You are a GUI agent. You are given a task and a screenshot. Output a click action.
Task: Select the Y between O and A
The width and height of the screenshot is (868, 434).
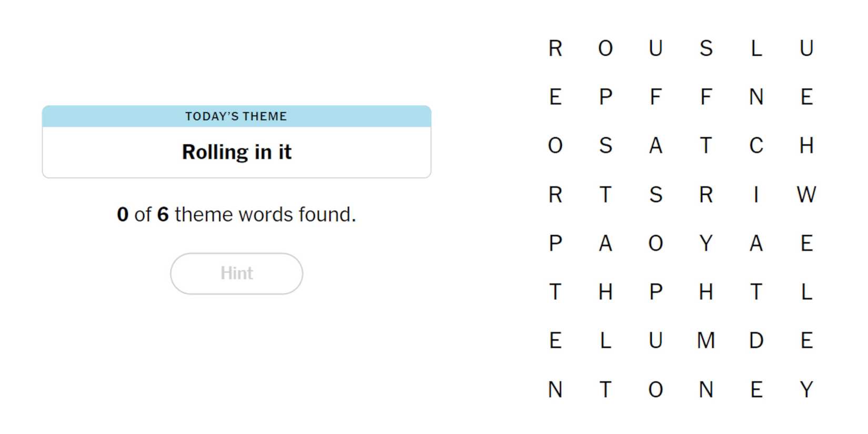[706, 244]
